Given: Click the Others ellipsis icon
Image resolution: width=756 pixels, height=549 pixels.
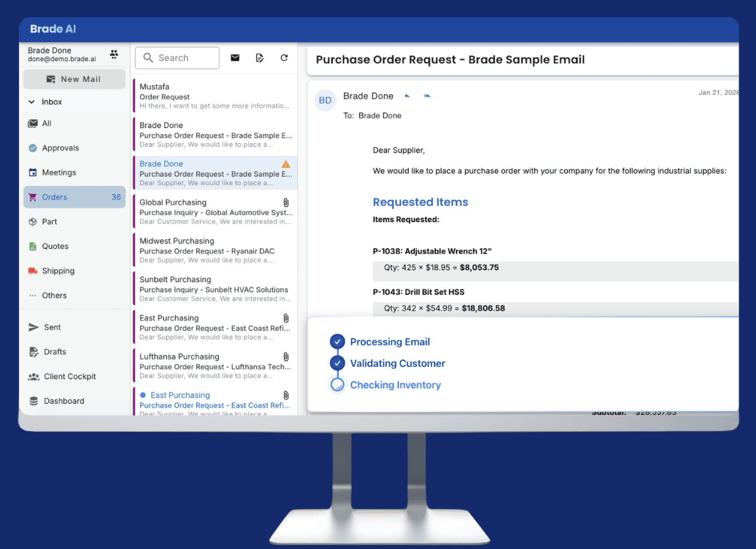Looking at the screenshot, I should point(33,295).
